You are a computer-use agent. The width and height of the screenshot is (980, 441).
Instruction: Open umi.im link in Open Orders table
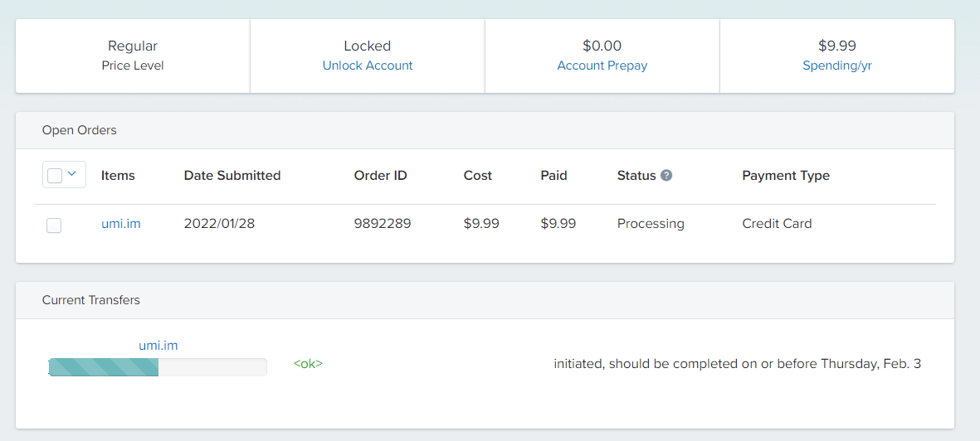tap(121, 224)
